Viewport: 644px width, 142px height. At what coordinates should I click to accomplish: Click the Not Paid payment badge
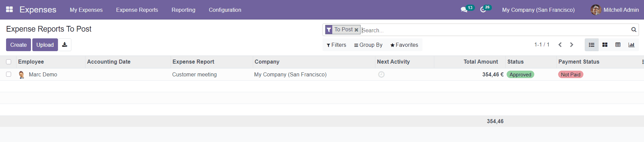click(x=570, y=75)
